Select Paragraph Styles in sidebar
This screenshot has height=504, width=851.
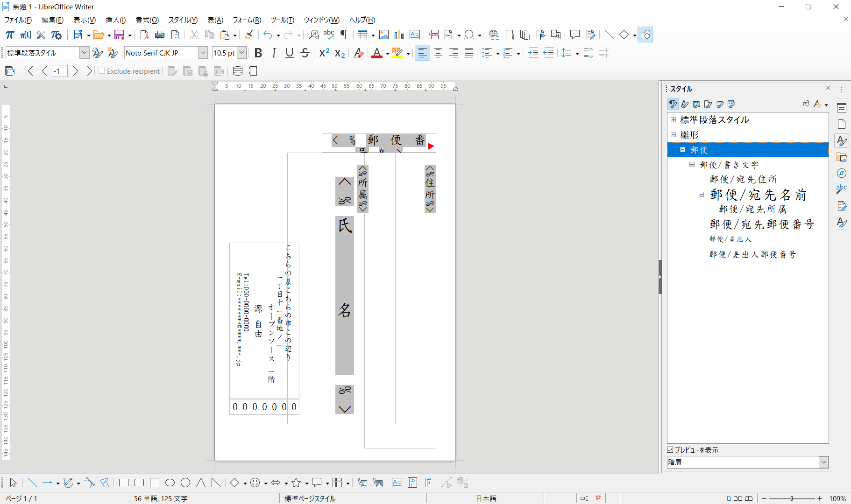[x=673, y=104]
